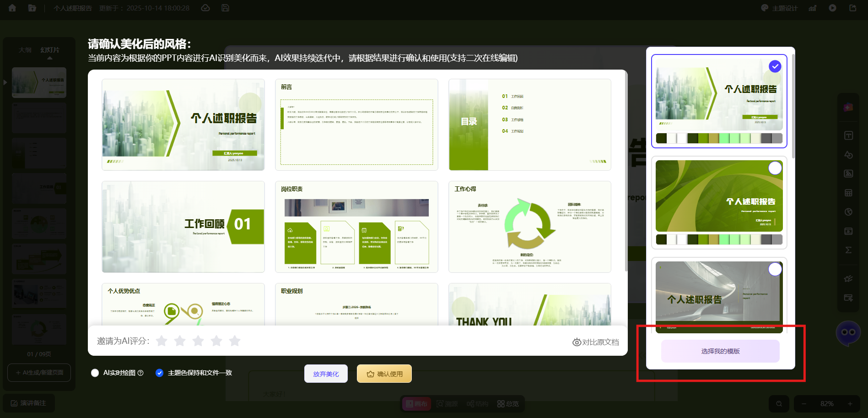Select the third gray architecture template circle
The image size is (868, 418).
click(775, 269)
